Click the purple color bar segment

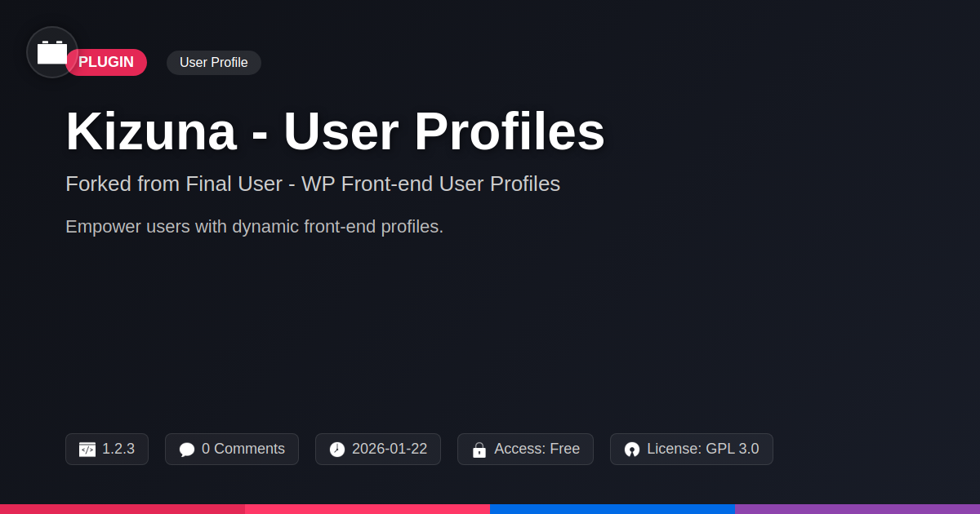point(857,509)
